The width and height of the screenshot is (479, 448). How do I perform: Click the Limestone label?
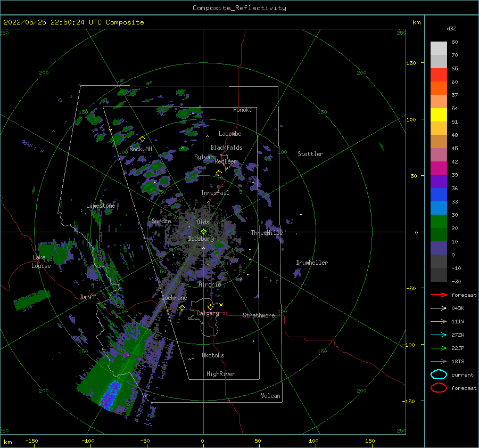pos(101,206)
